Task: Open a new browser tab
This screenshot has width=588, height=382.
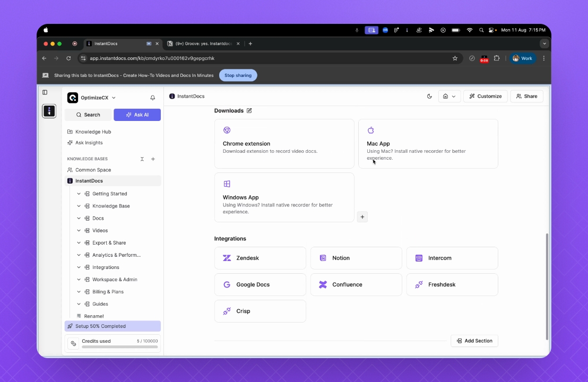Action: [250, 44]
